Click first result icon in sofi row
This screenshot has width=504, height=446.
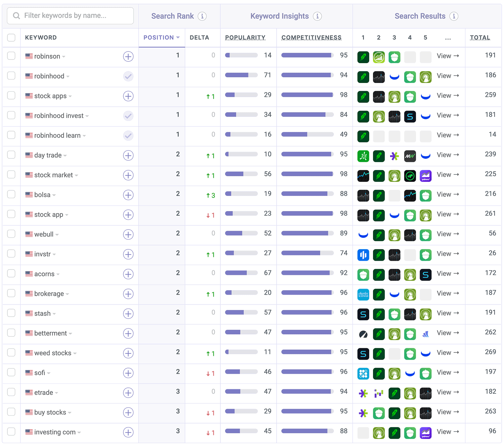tap(363, 373)
